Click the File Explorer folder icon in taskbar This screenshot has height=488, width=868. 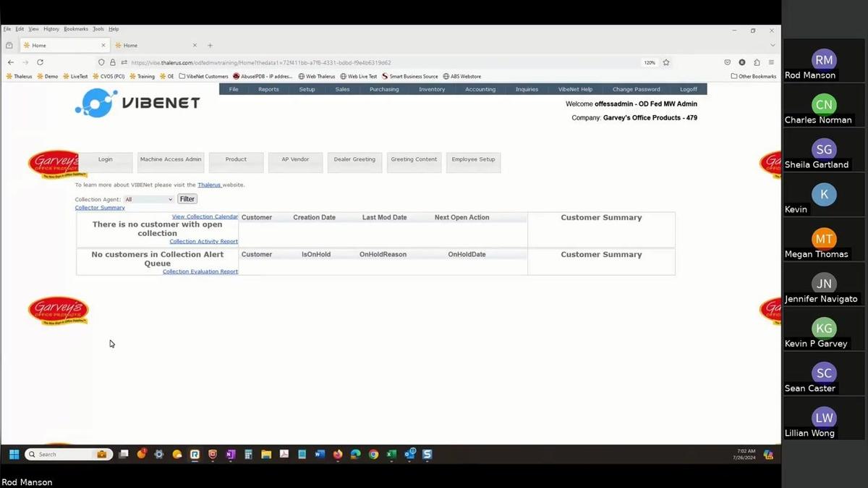pos(266,455)
